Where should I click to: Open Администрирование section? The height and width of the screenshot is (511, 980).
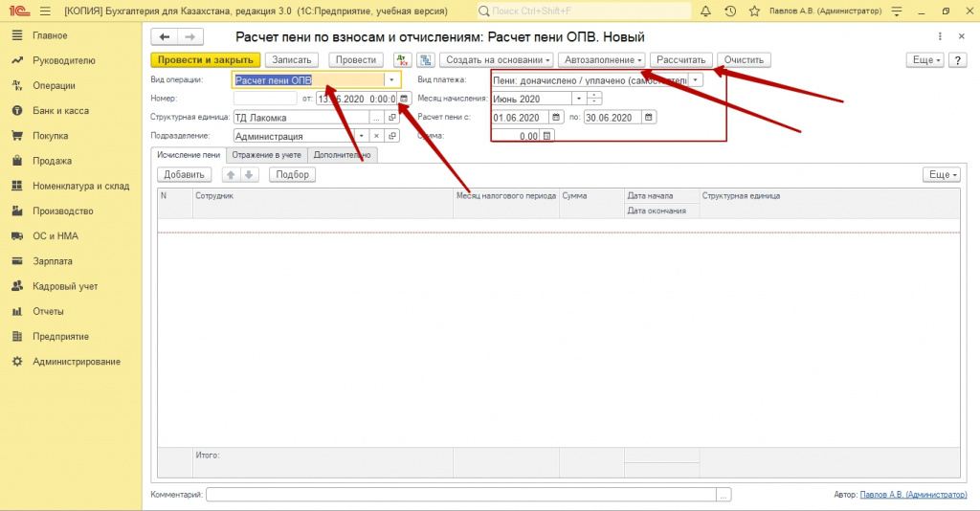[77, 361]
